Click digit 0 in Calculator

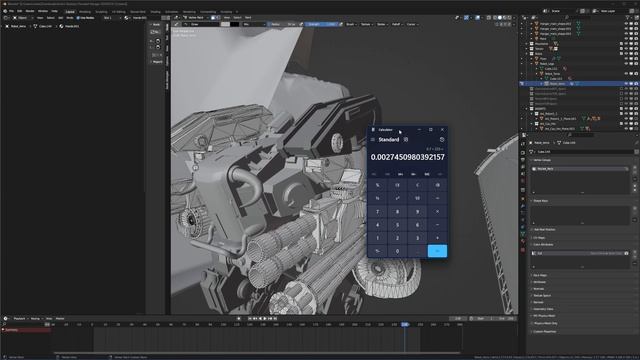click(x=397, y=251)
